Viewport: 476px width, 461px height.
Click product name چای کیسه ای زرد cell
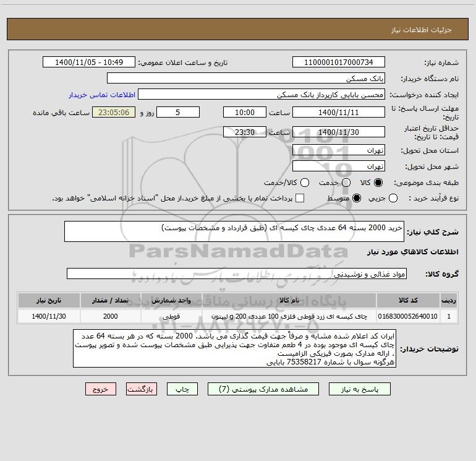289,316
